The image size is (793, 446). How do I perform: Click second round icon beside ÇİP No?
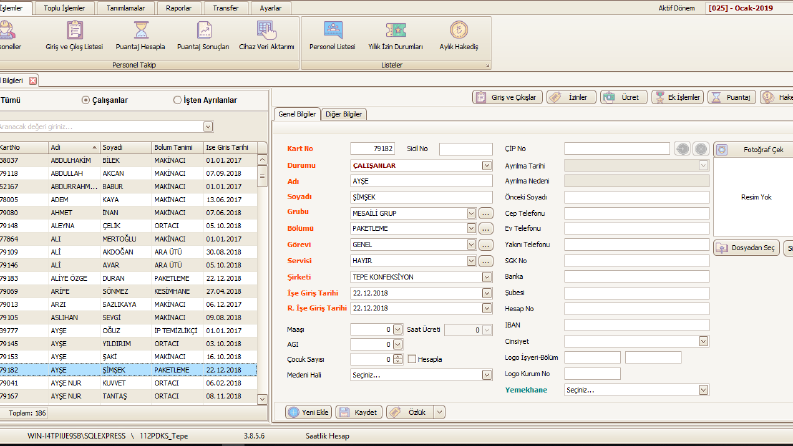click(x=701, y=149)
